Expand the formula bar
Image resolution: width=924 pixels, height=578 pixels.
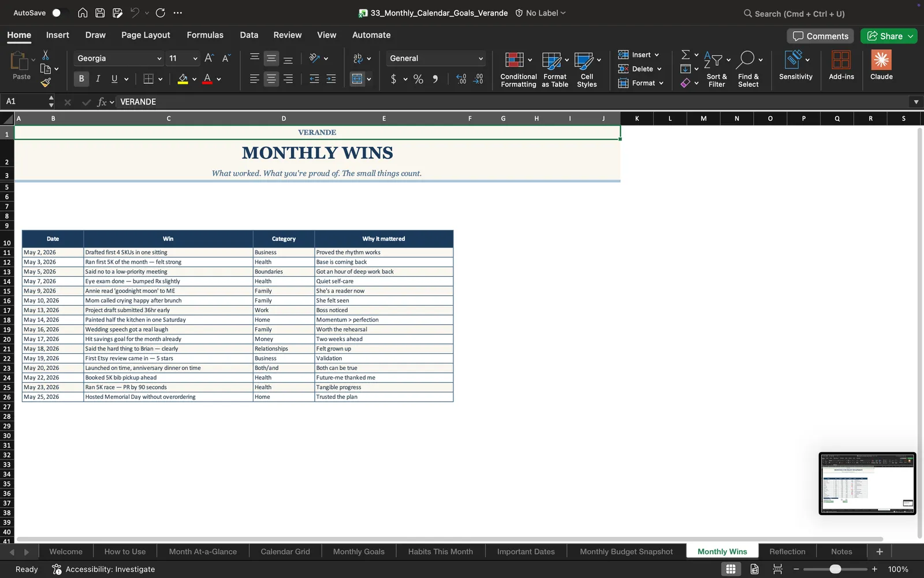pos(916,102)
